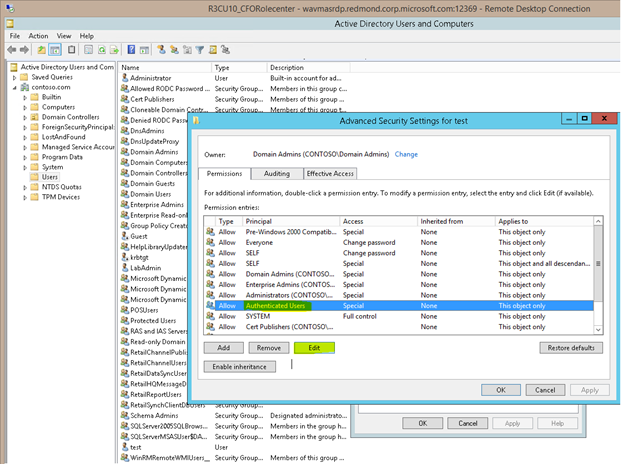This screenshot has width=628, height=464.
Task: Click the SYSTEM permission entry icon
Action: coord(210,316)
